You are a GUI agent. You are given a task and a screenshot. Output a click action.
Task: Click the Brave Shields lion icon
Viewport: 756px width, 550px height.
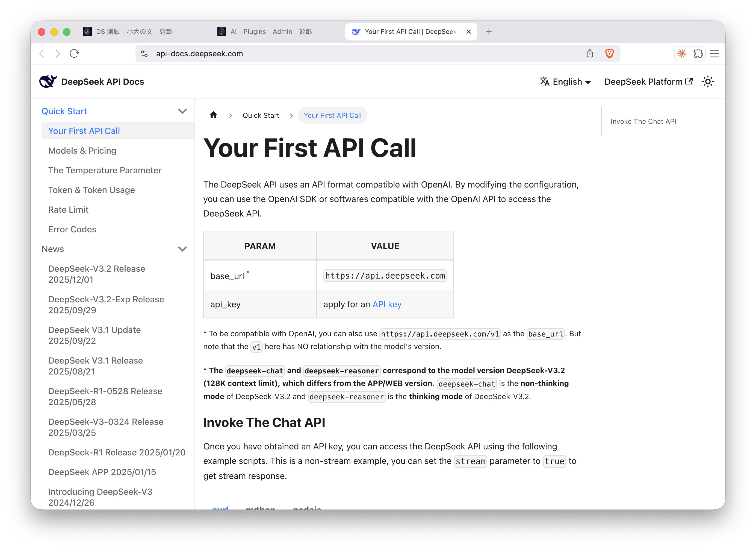pos(609,53)
